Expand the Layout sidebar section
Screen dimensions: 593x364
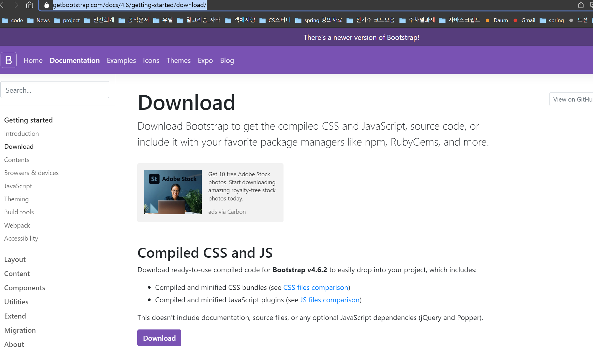click(15, 259)
